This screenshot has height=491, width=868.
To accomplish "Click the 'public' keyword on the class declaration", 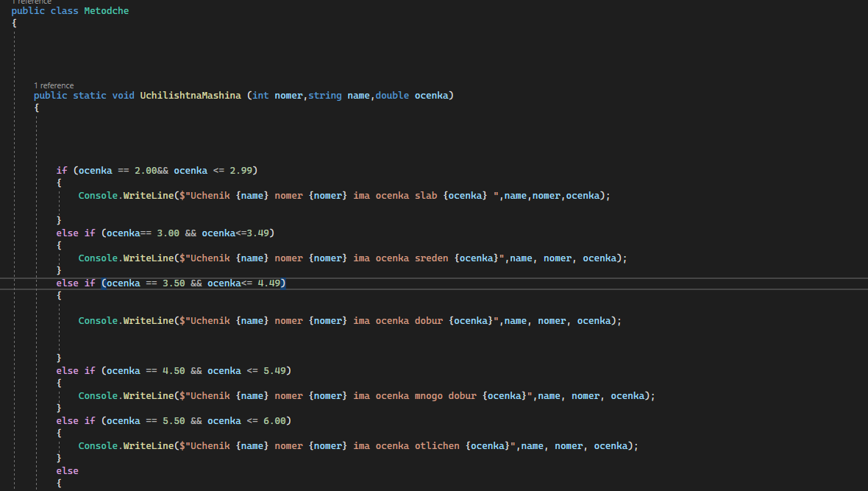I will pyautogui.click(x=28, y=10).
